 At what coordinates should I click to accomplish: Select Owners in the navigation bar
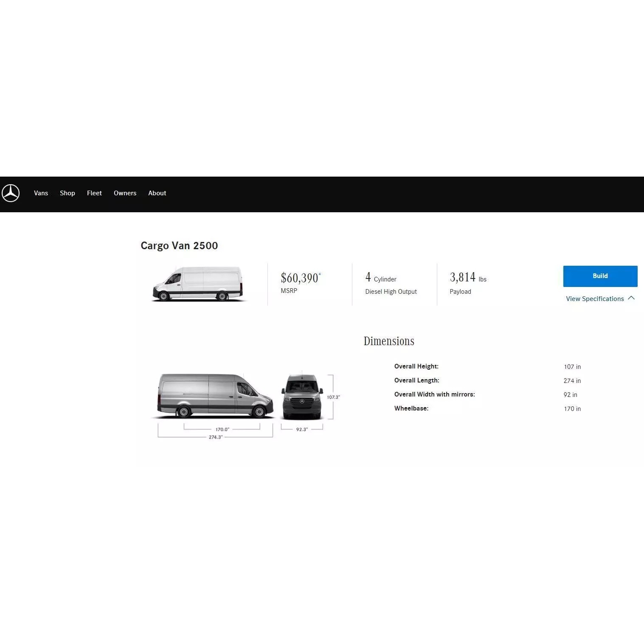click(x=125, y=193)
